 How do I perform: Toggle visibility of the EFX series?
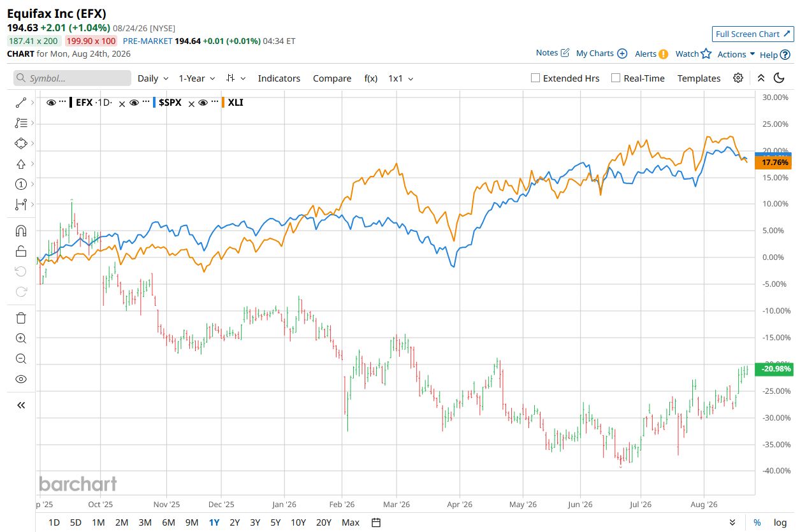pyautogui.click(x=51, y=102)
